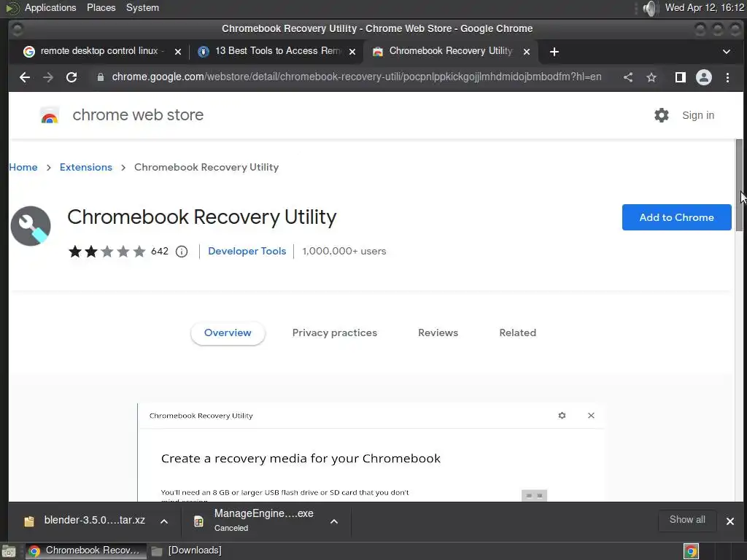Viewport: 747px width, 560px height.
Task: Open the Privacy practices tab
Action: (x=334, y=332)
